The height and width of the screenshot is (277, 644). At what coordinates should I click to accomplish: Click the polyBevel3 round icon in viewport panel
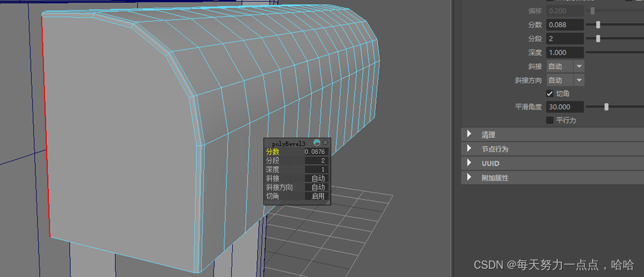[317, 143]
